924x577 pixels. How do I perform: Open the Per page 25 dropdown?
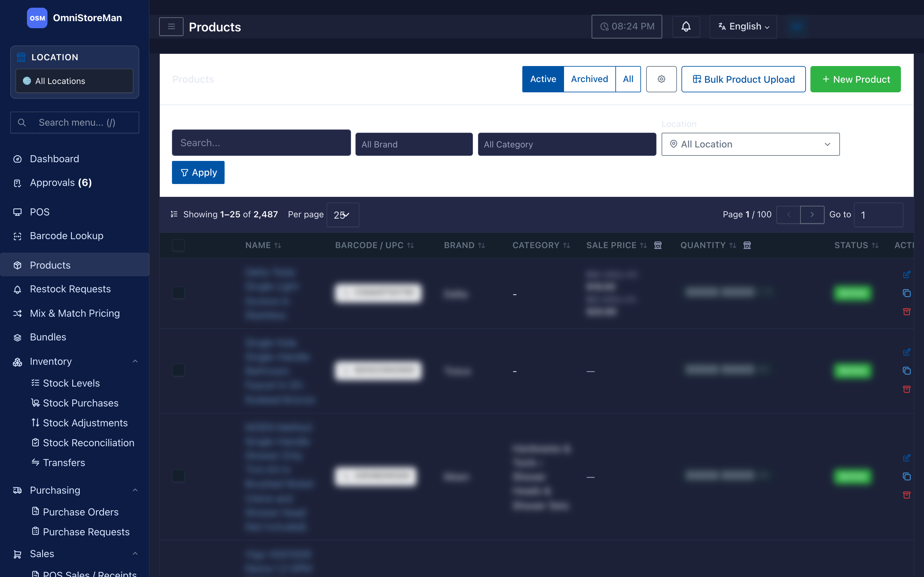click(343, 215)
